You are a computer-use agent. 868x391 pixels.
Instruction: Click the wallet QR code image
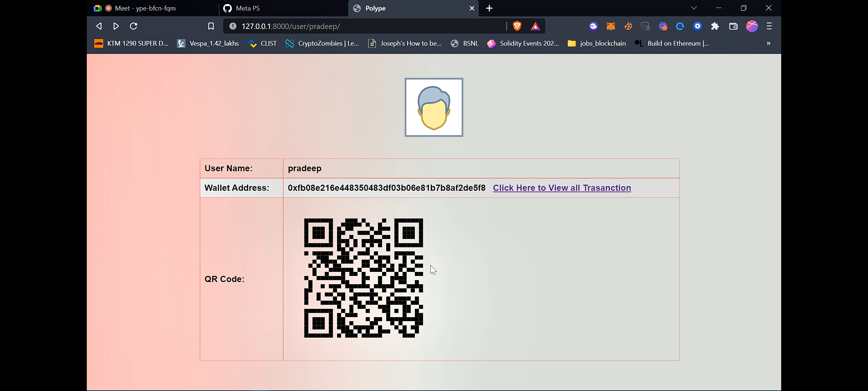[363, 278]
